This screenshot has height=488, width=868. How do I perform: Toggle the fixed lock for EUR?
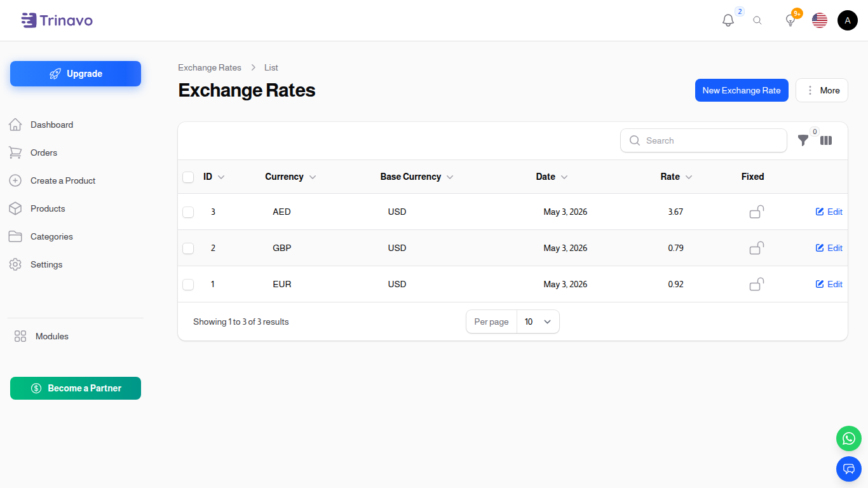click(757, 284)
